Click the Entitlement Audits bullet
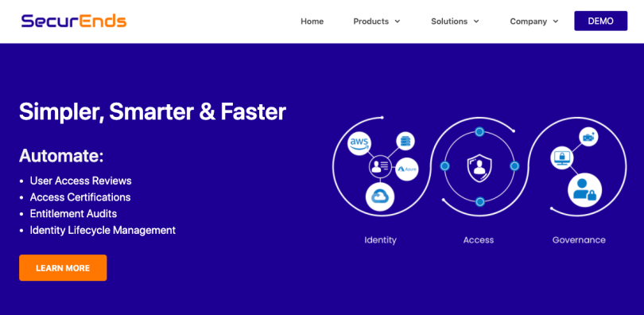Image resolution: width=644 pixels, height=315 pixels. pos(73,213)
